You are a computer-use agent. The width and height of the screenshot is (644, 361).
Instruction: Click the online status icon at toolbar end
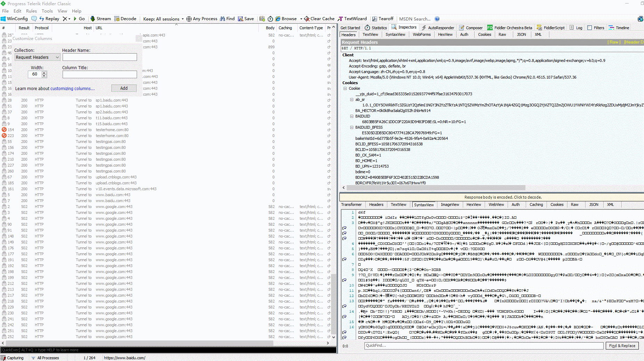point(640,19)
